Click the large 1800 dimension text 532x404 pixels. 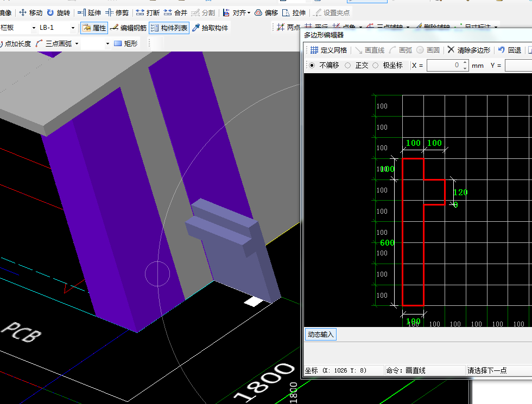tap(265, 382)
